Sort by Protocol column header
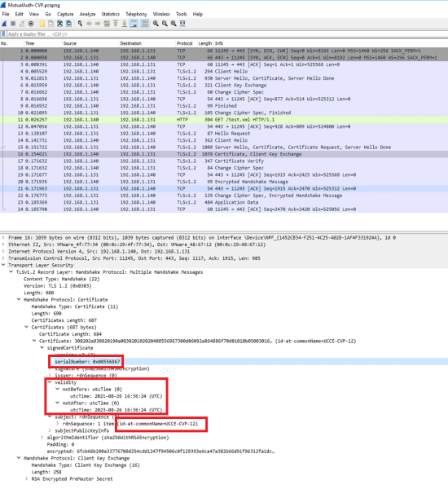Viewport: 448px width, 489px height. point(185,43)
